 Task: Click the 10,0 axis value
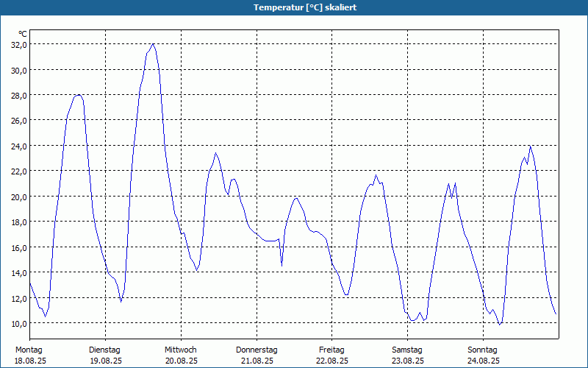pos(19,323)
